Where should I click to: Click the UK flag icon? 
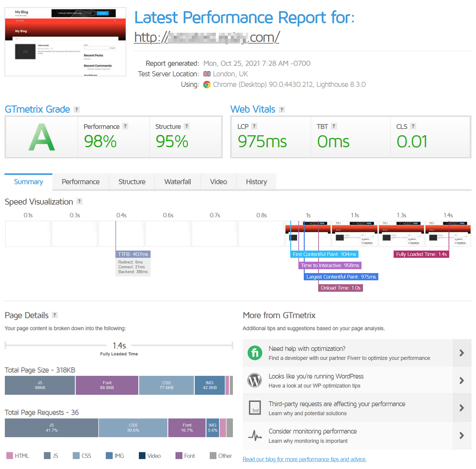click(207, 74)
